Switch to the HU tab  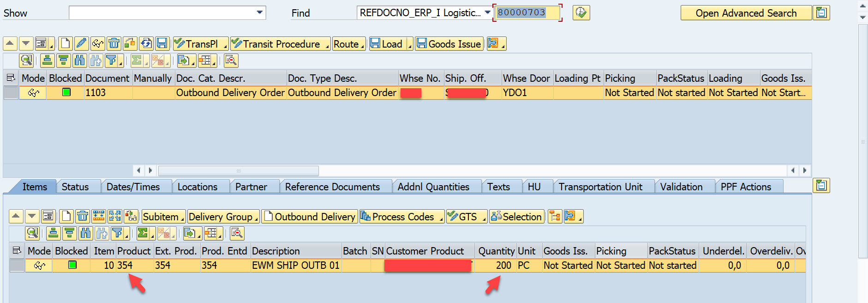(534, 187)
